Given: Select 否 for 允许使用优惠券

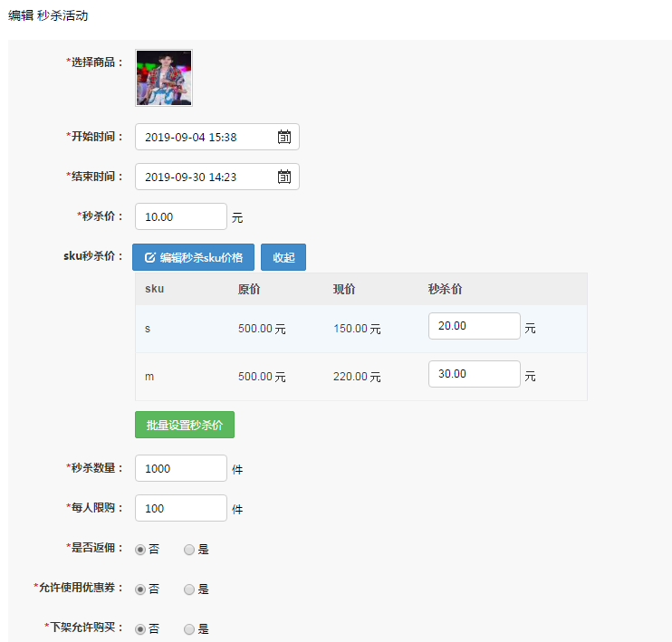Looking at the screenshot, I should pos(140,589).
